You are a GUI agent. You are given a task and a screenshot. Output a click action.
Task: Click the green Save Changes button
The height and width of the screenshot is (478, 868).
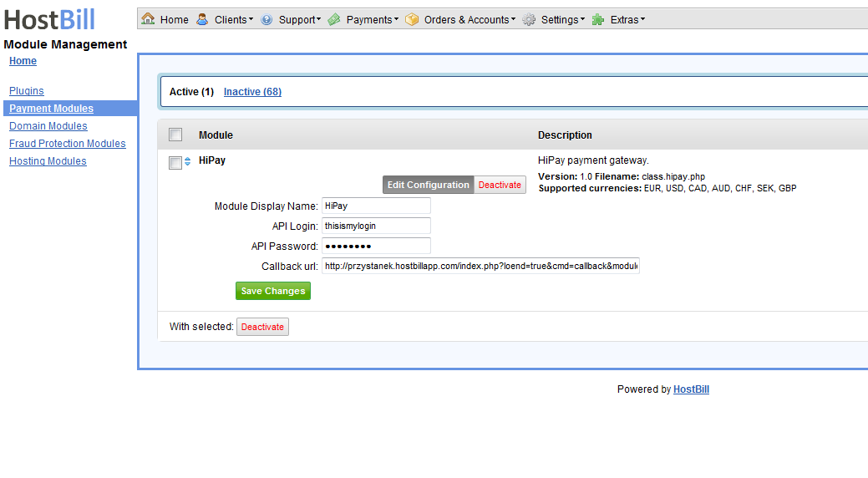[x=273, y=291]
